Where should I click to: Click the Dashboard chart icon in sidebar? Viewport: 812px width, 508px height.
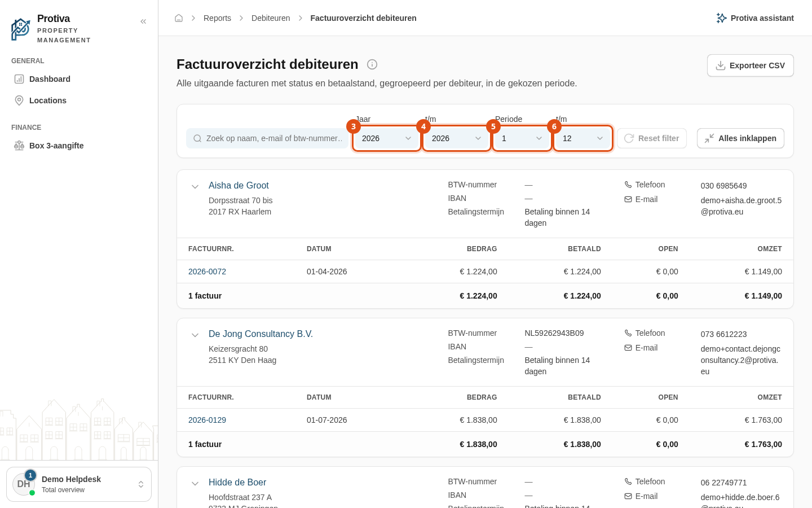[x=19, y=79]
